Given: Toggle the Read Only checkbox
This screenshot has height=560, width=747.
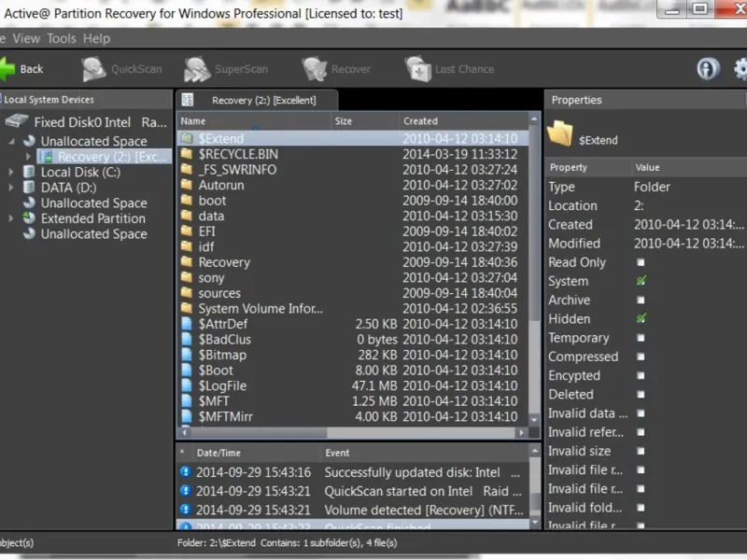Looking at the screenshot, I should pyautogui.click(x=641, y=262).
